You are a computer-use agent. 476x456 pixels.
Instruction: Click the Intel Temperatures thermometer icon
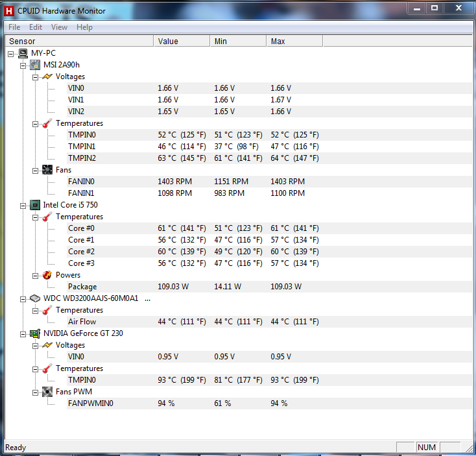[47, 217]
